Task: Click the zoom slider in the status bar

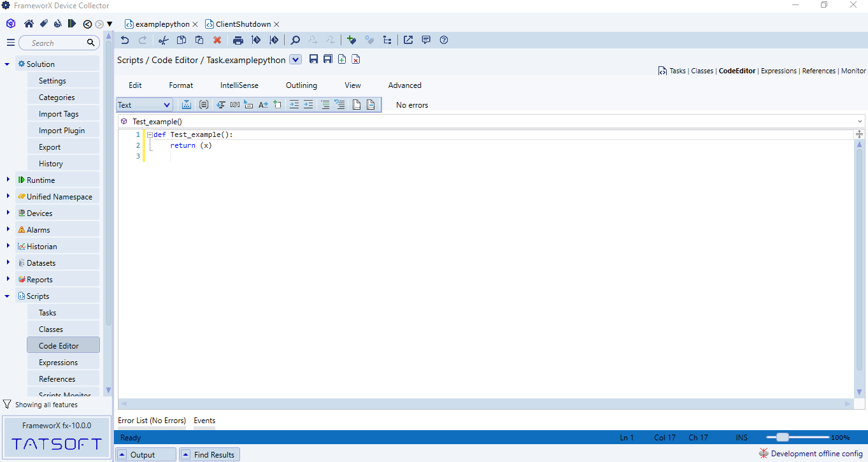Action: point(783,437)
